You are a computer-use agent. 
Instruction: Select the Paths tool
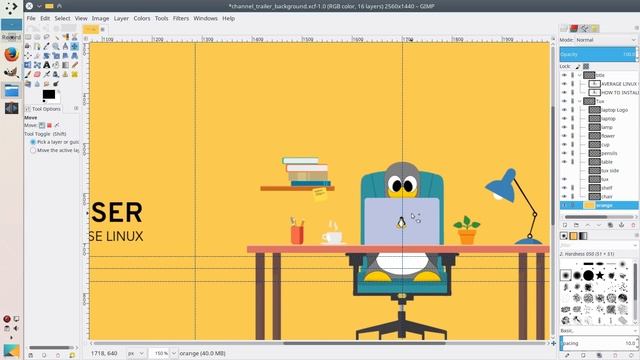(37, 46)
